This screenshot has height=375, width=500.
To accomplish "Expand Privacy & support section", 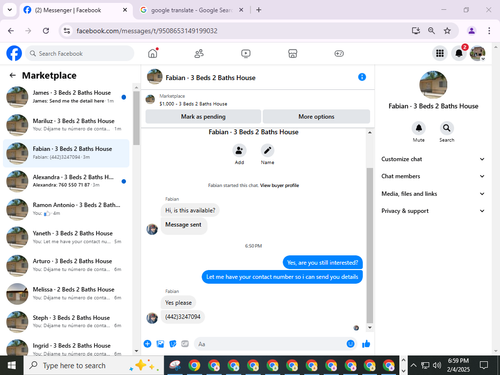I will [x=433, y=211].
